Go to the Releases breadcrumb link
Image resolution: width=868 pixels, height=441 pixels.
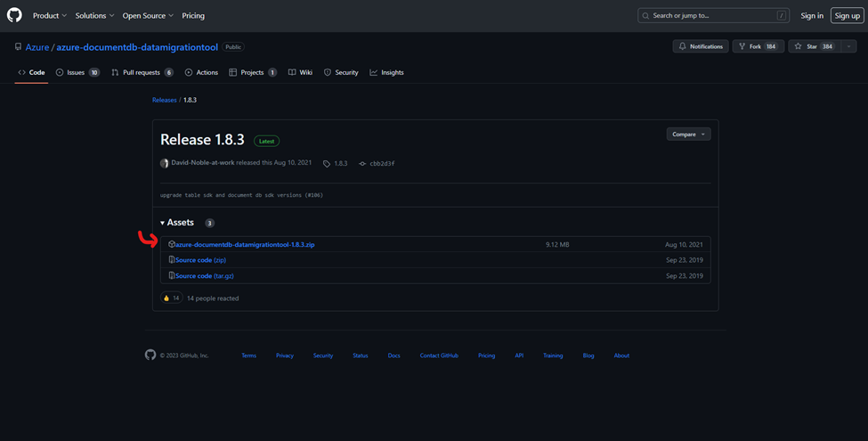(165, 101)
